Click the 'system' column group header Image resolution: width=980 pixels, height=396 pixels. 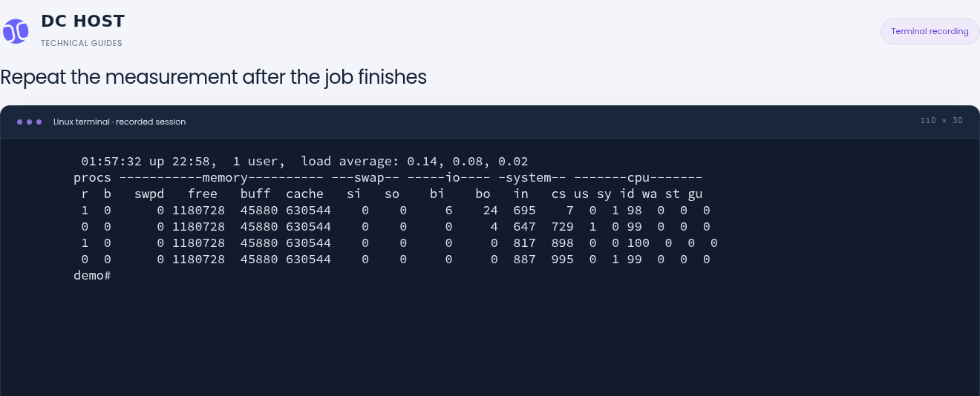tap(532, 177)
